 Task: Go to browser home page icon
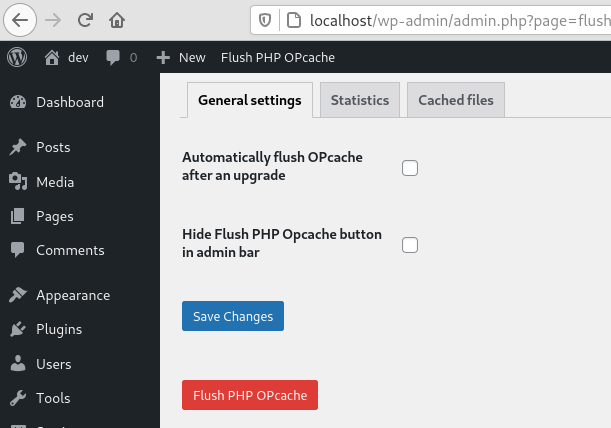(x=117, y=20)
